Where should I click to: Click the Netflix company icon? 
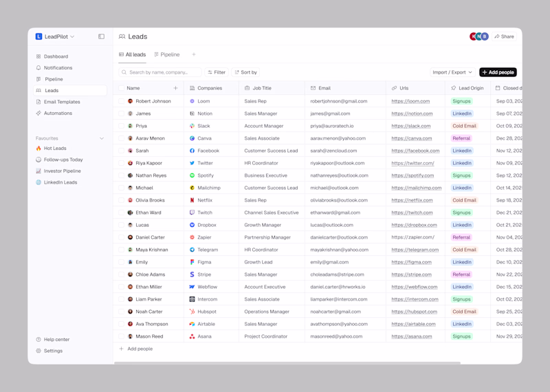192,200
